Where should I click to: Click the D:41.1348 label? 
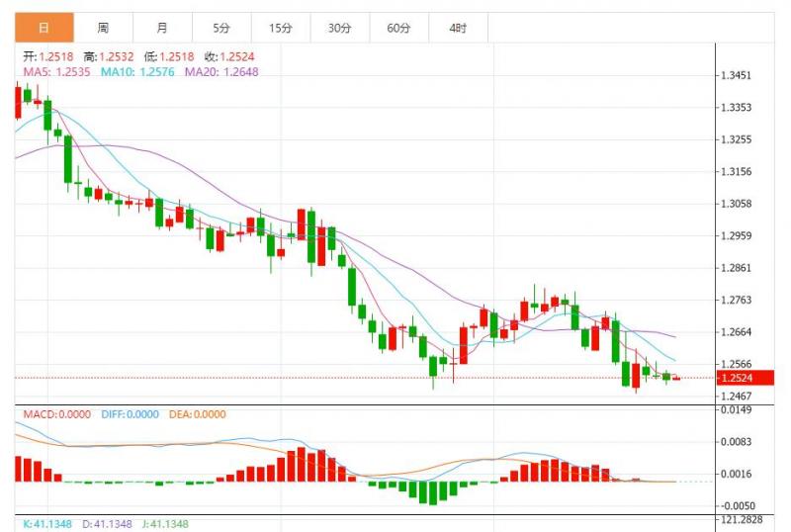tap(108, 524)
